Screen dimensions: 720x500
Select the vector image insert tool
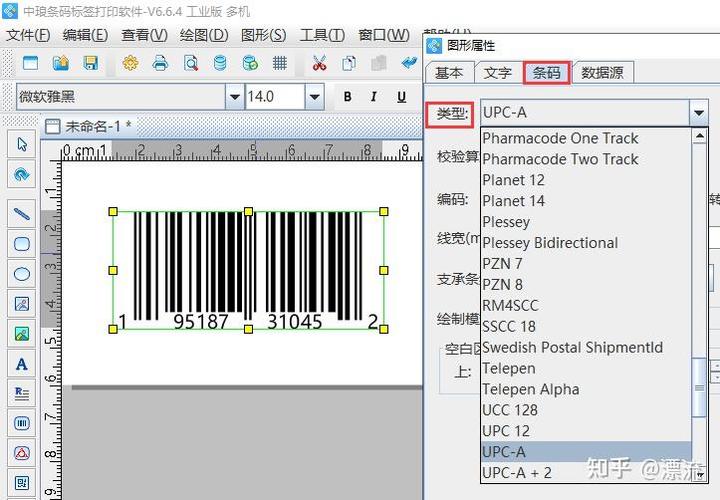(x=22, y=304)
